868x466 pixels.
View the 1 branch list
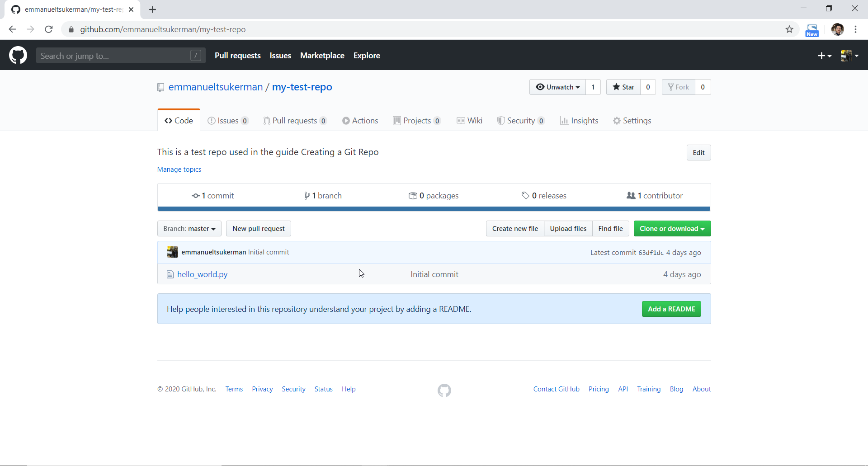(323, 196)
